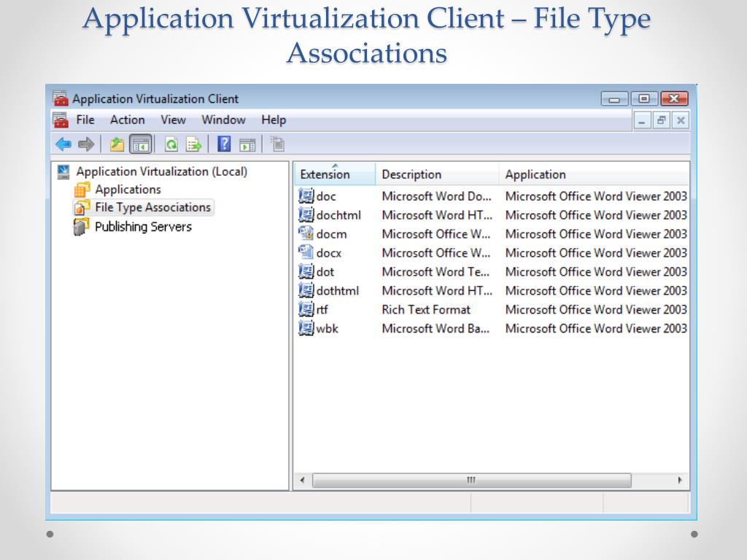The height and width of the screenshot is (560, 747).
Task: Open the File menu
Action: pos(85,120)
